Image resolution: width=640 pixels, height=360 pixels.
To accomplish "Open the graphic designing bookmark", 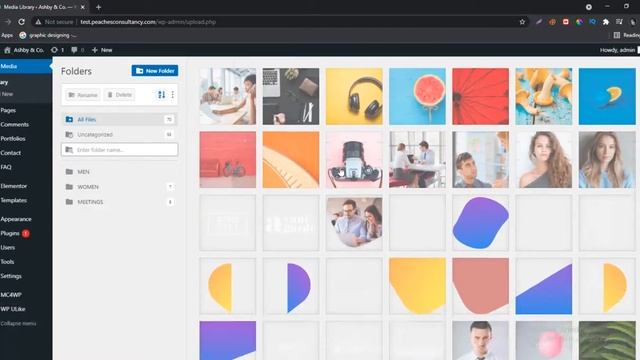I will [x=48, y=36].
